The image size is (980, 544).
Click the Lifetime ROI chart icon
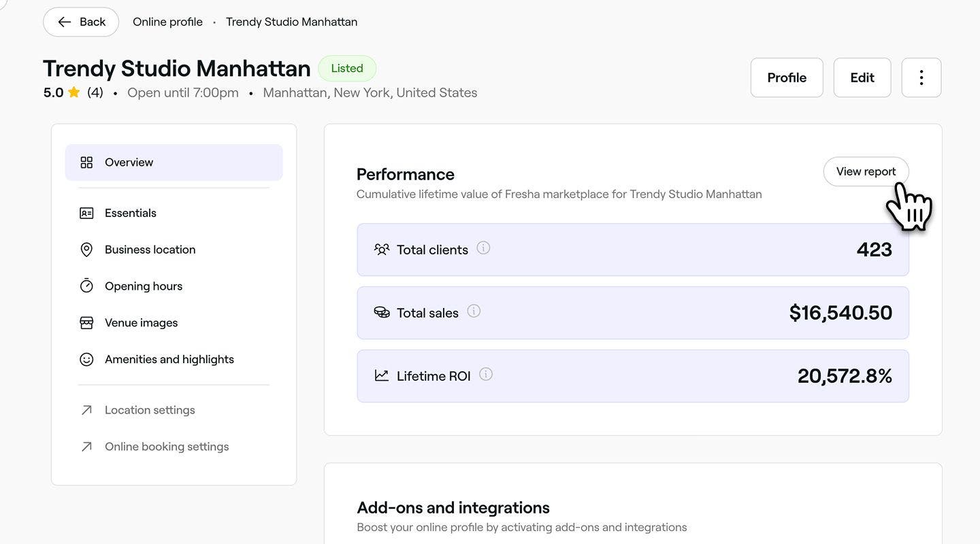click(382, 375)
